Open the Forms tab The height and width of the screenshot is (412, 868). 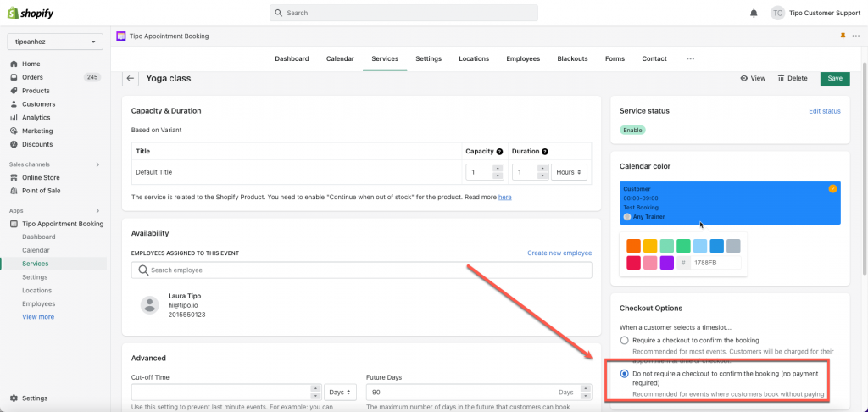point(615,58)
